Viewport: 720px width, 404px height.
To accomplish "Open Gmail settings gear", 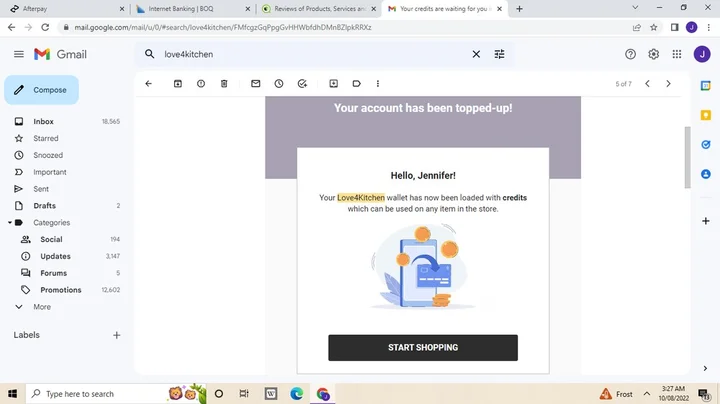I will point(654,54).
